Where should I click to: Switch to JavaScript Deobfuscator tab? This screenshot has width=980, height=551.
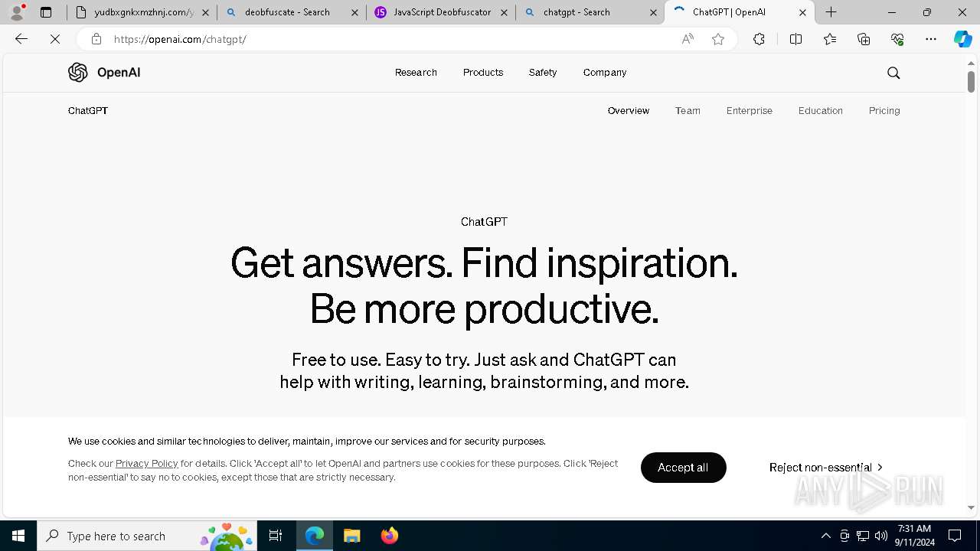440,12
